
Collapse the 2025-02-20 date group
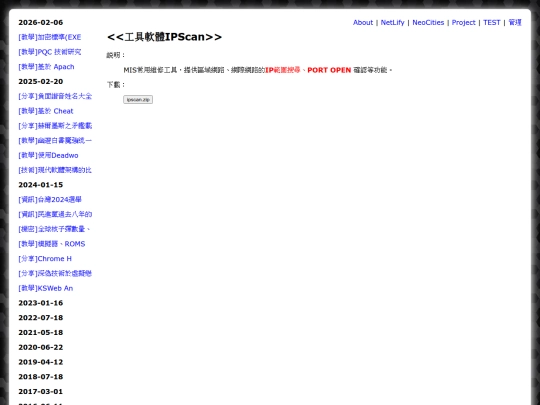pos(41,82)
